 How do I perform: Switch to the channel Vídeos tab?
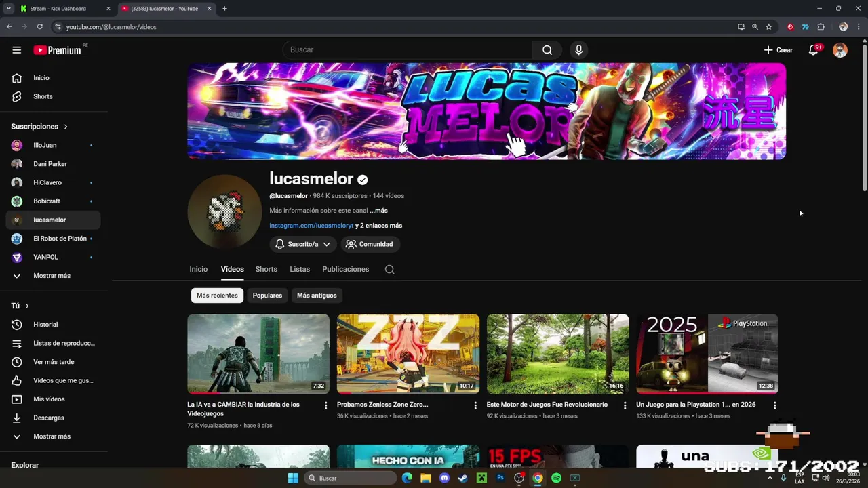(x=232, y=269)
